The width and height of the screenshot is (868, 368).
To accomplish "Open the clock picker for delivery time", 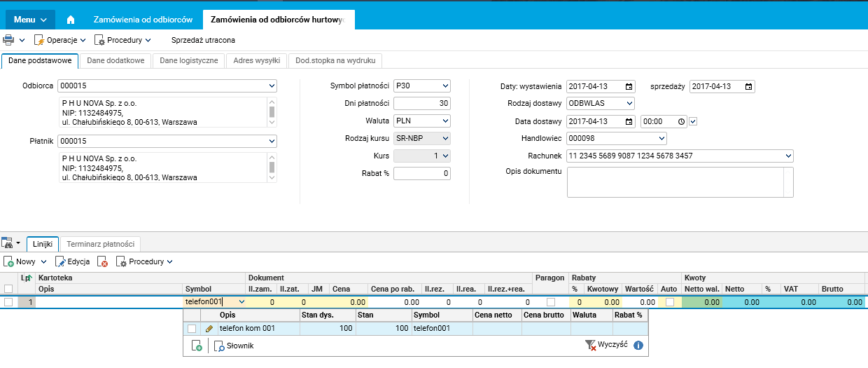I will tap(682, 121).
